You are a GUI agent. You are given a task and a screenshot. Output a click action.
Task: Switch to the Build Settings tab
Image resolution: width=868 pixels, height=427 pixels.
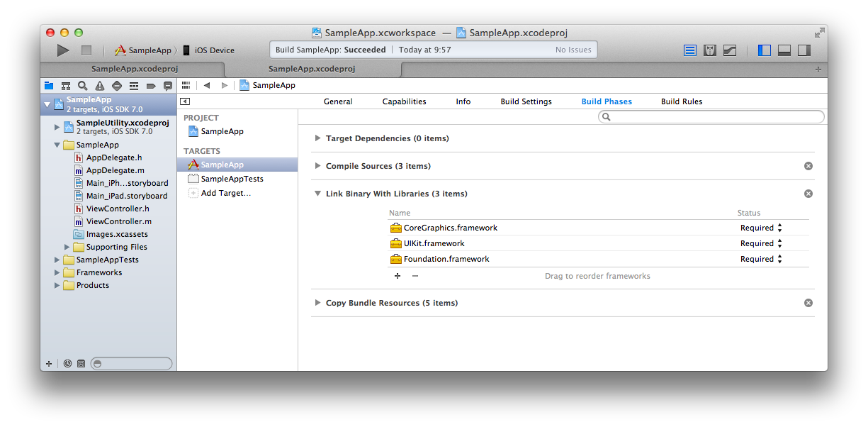[x=526, y=101]
